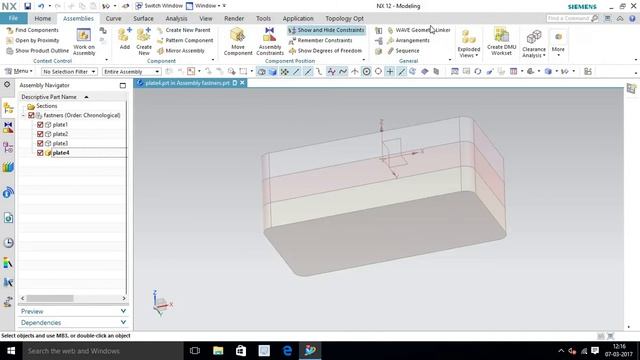The height and width of the screenshot is (360, 640).
Task: Toggle the plate3 checkbox
Action: point(40,143)
